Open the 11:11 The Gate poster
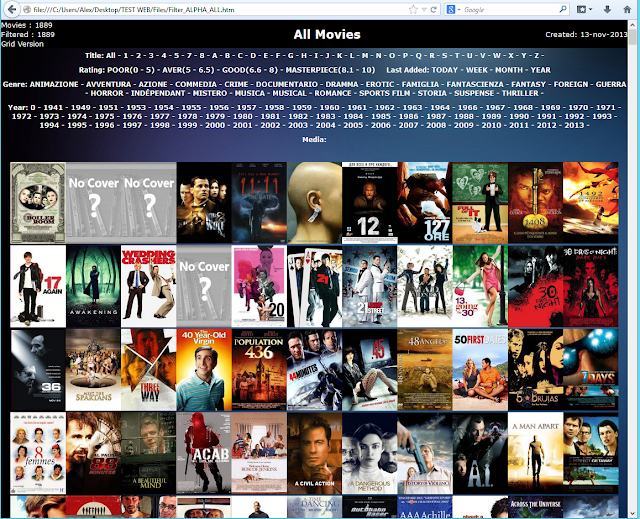This screenshot has width=640, height=519. 259,203
